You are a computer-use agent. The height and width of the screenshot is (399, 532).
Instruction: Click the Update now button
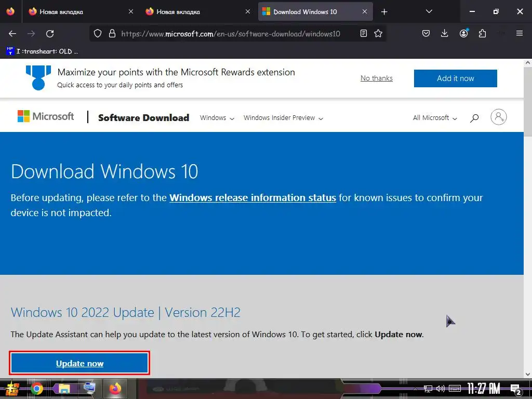[79, 363]
